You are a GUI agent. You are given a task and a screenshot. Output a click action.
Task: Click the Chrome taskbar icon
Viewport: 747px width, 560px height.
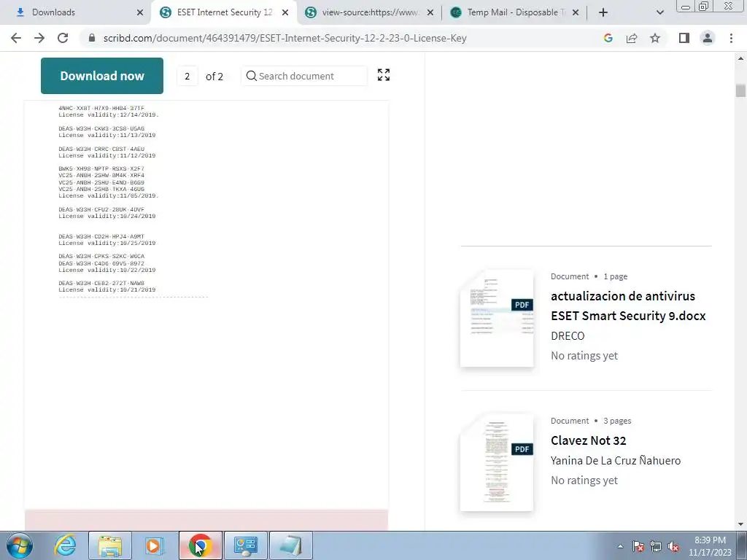200,545
